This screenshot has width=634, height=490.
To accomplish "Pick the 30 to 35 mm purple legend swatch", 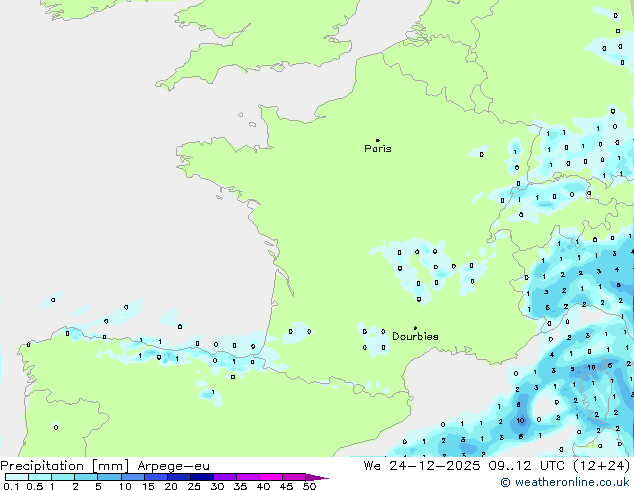I will click(225, 477).
